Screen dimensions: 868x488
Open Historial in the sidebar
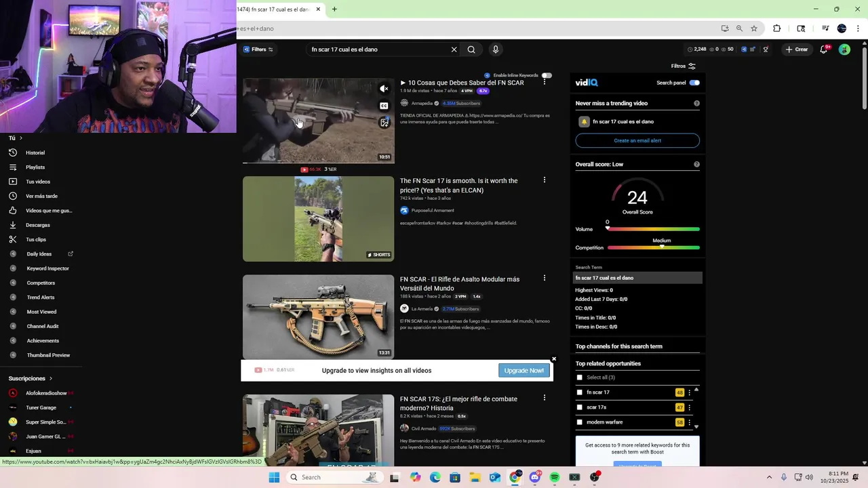[x=35, y=152]
